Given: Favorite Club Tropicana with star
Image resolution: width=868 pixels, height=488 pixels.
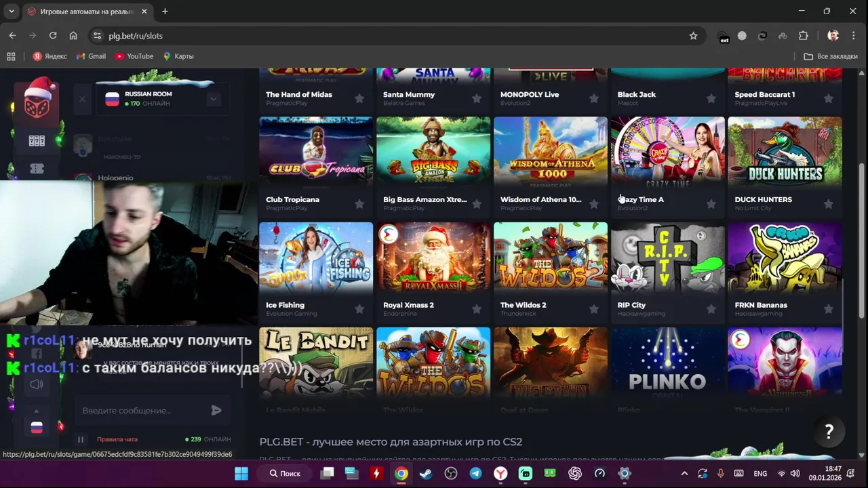Looking at the screenshot, I should pos(359,204).
